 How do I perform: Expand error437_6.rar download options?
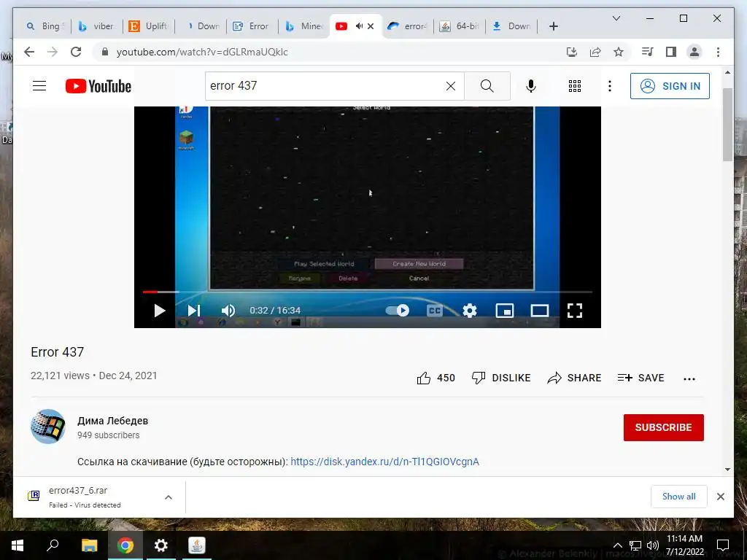[169, 497]
